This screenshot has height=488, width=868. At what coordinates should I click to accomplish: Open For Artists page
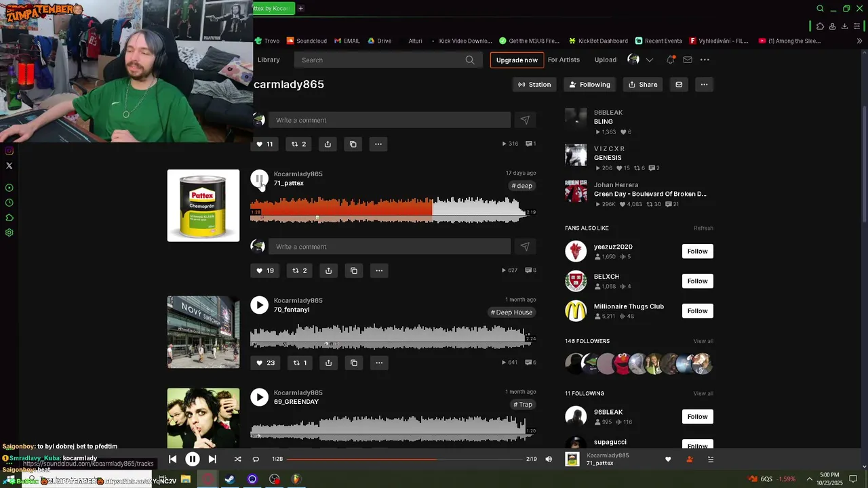pos(564,60)
